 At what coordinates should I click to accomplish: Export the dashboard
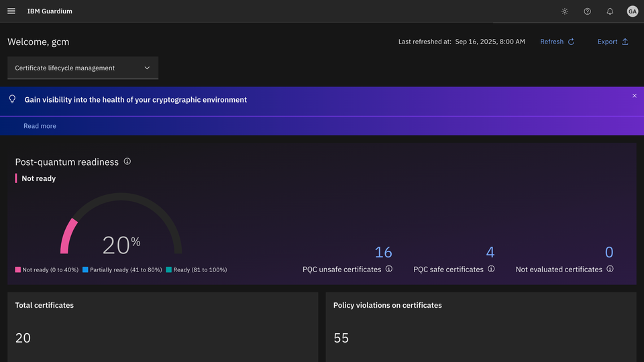(x=612, y=42)
